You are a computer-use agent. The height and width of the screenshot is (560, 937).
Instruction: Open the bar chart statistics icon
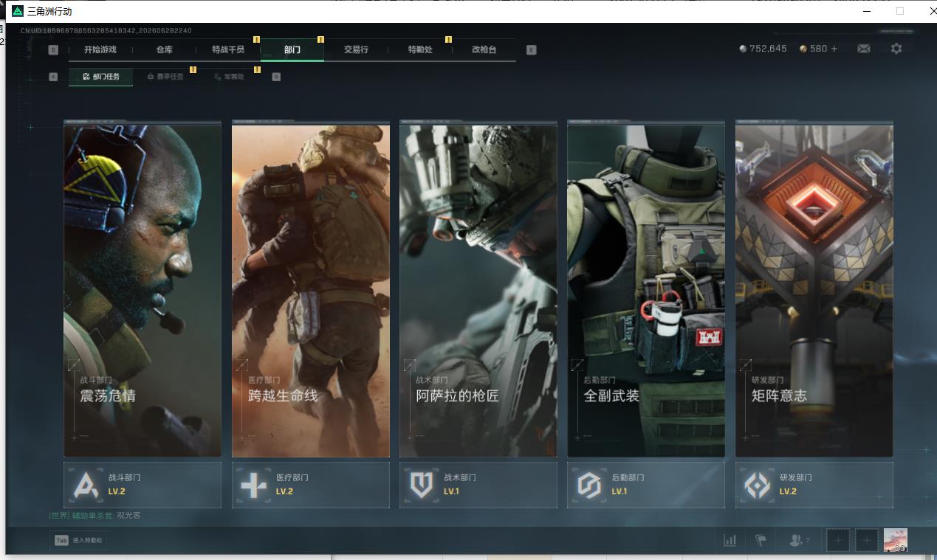click(730, 541)
